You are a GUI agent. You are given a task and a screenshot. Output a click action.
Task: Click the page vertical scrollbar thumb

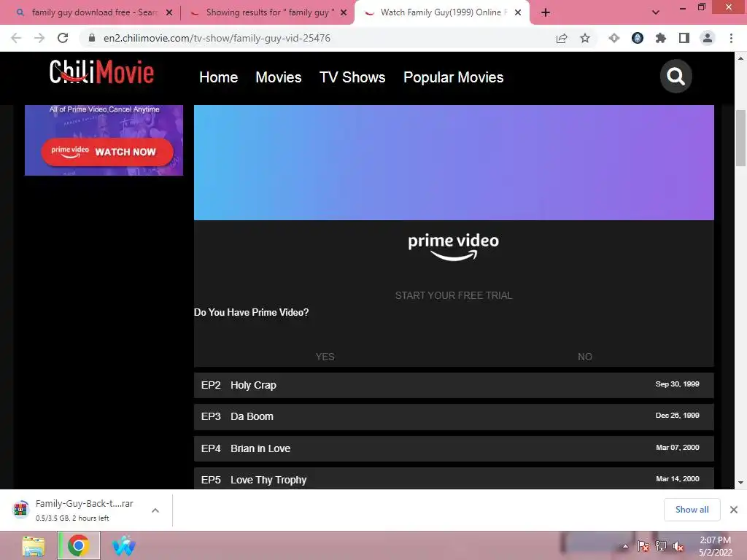coord(740,138)
